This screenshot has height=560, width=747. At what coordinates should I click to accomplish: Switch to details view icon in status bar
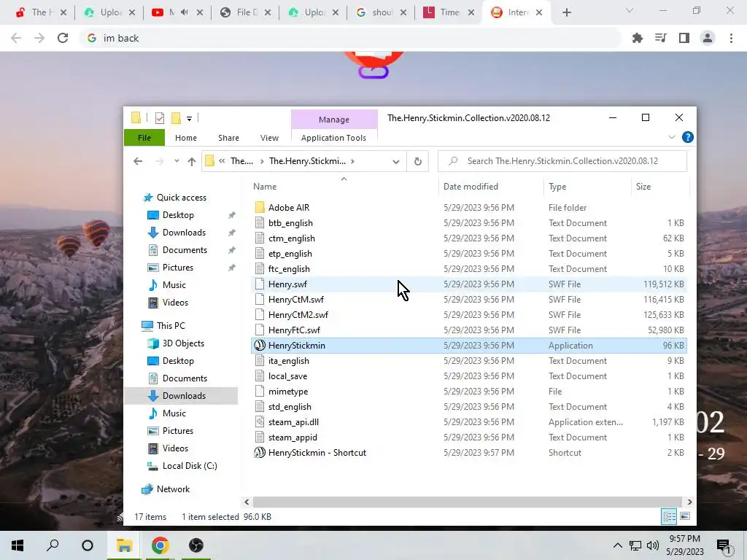point(669,516)
